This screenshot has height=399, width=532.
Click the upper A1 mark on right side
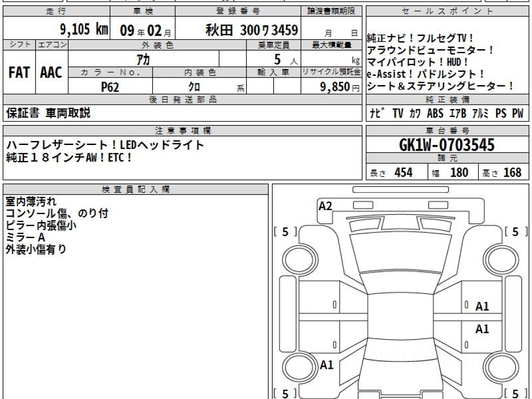point(482,306)
